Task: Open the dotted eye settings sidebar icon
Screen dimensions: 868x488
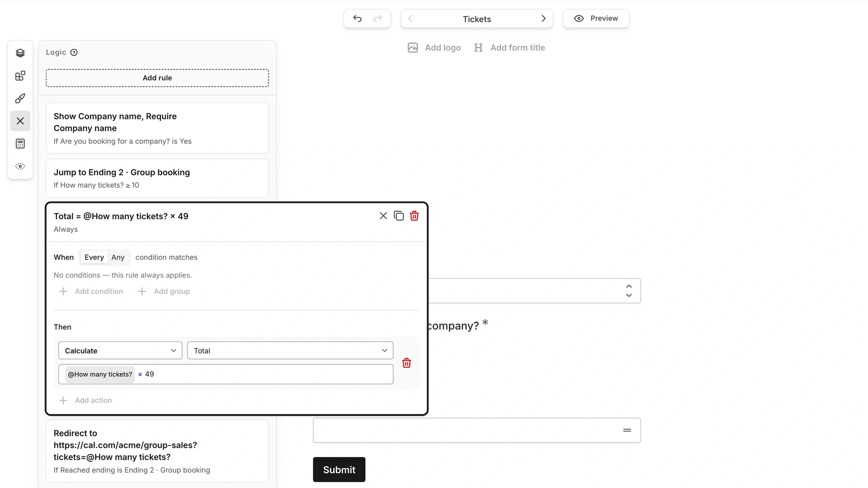Action: pos(20,166)
